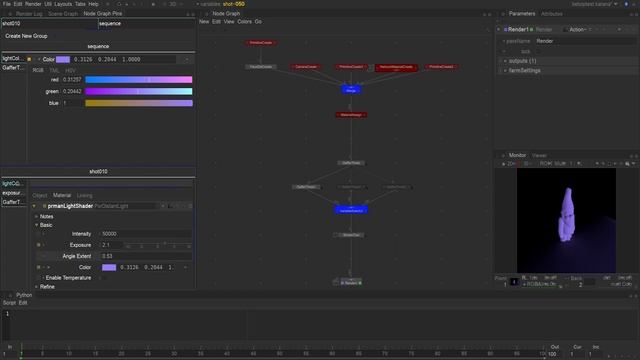Click the prmanLightShader shader icon
Viewport: 640px width, 360px height.
coord(44,206)
